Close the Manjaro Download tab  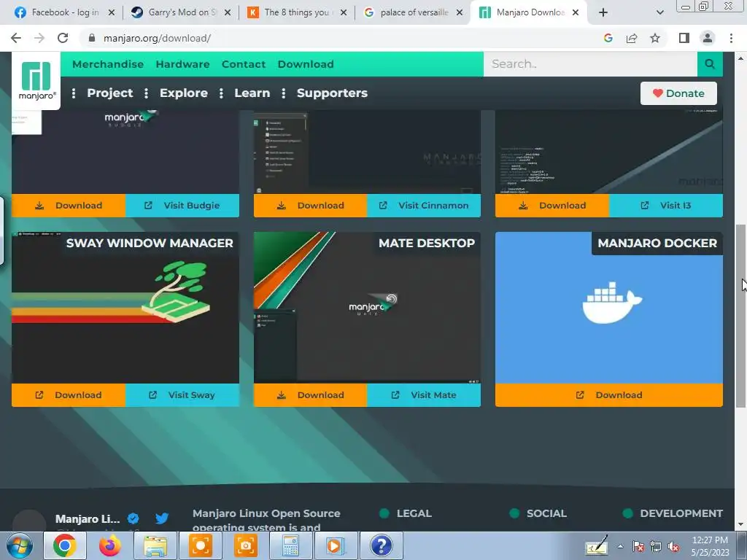tap(576, 12)
